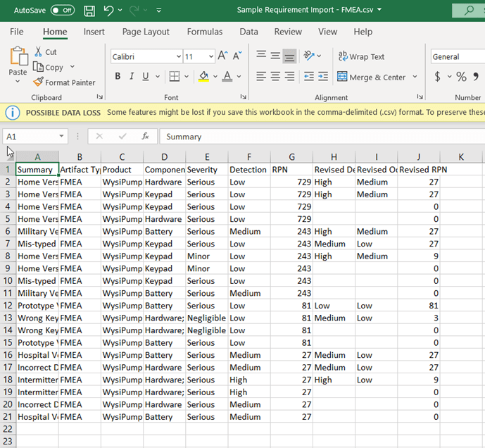Open the Formulas ribbon tab
The width and height of the screenshot is (485, 448).
tap(204, 32)
